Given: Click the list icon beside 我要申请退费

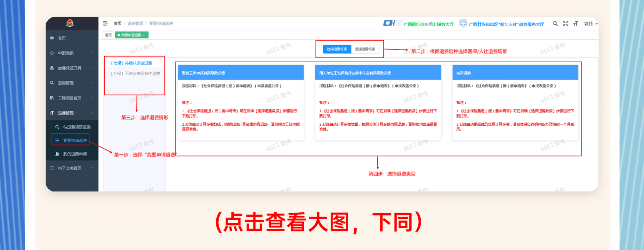Looking at the screenshot, I should point(57,140).
